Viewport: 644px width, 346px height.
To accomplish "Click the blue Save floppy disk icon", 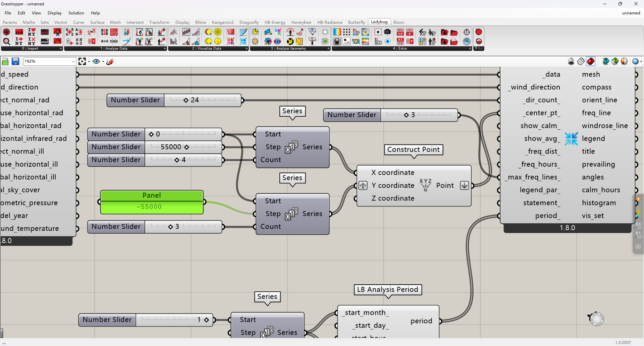I will click(x=15, y=61).
